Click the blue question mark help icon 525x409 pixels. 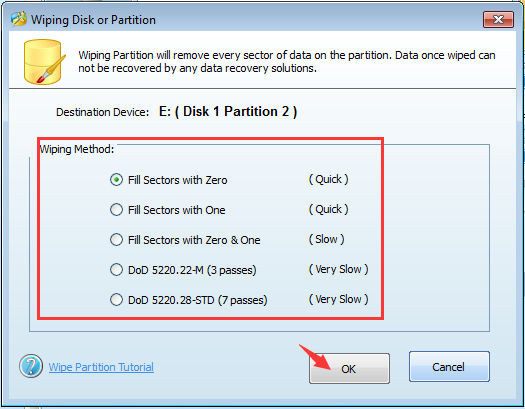pyautogui.click(x=31, y=366)
